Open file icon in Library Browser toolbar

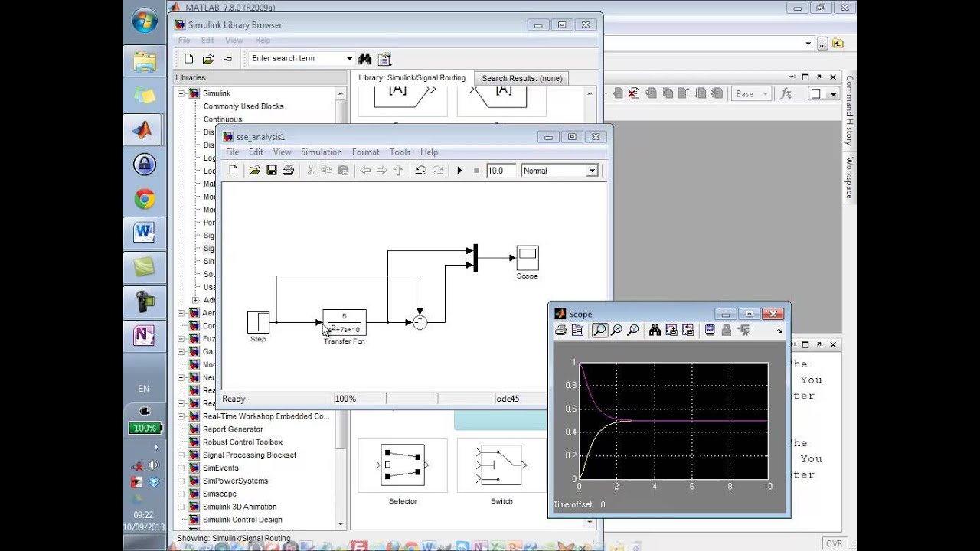[208, 58]
